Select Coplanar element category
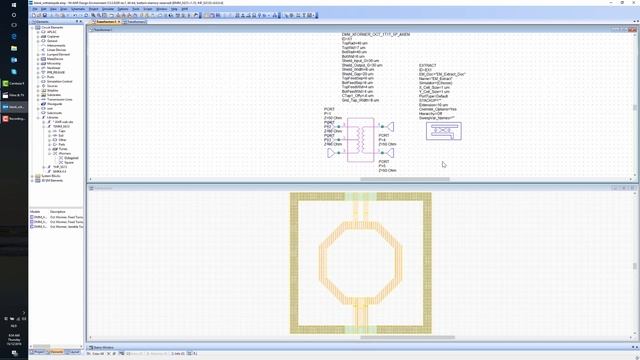640x360 pixels. tap(53, 36)
